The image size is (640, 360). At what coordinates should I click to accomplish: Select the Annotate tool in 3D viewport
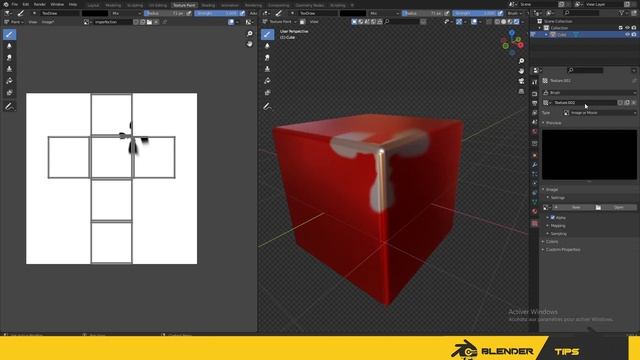pyautogui.click(x=267, y=107)
